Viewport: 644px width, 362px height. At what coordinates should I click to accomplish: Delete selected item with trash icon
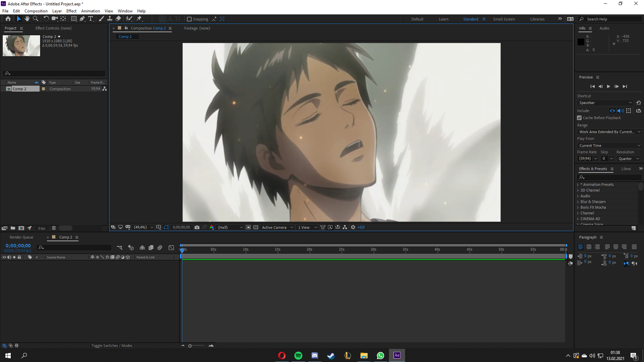click(54, 228)
